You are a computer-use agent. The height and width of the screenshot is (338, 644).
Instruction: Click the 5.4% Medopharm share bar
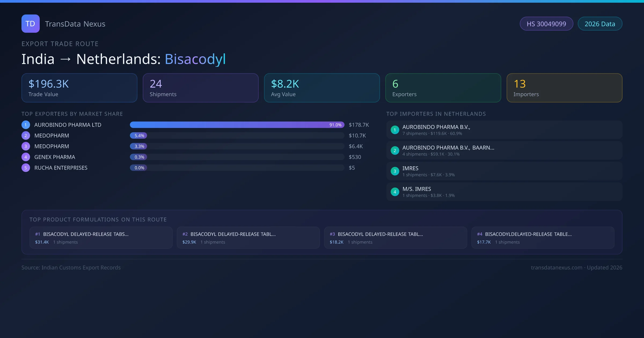(x=138, y=135)
